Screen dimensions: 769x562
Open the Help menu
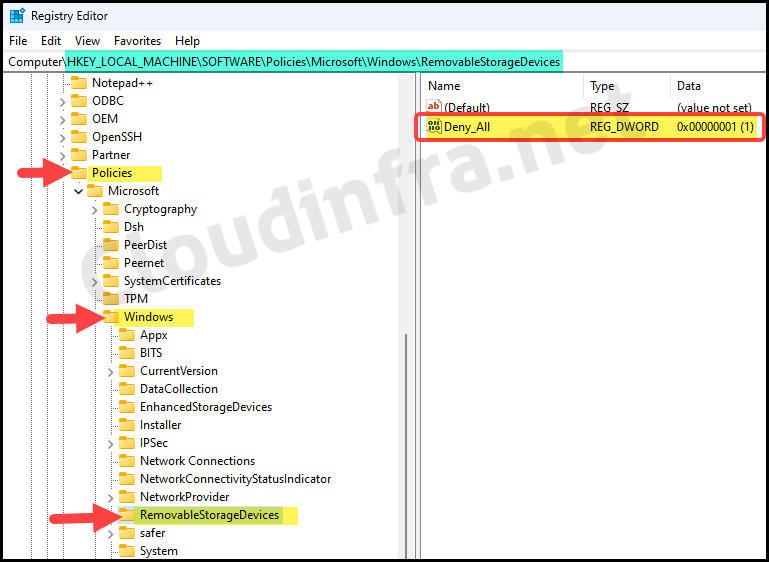pos(187,41)
